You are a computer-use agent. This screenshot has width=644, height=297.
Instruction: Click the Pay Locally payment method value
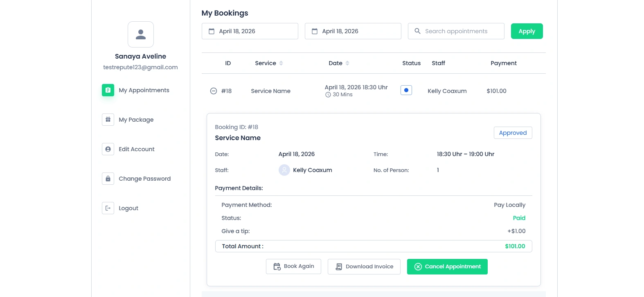[510, 205]
